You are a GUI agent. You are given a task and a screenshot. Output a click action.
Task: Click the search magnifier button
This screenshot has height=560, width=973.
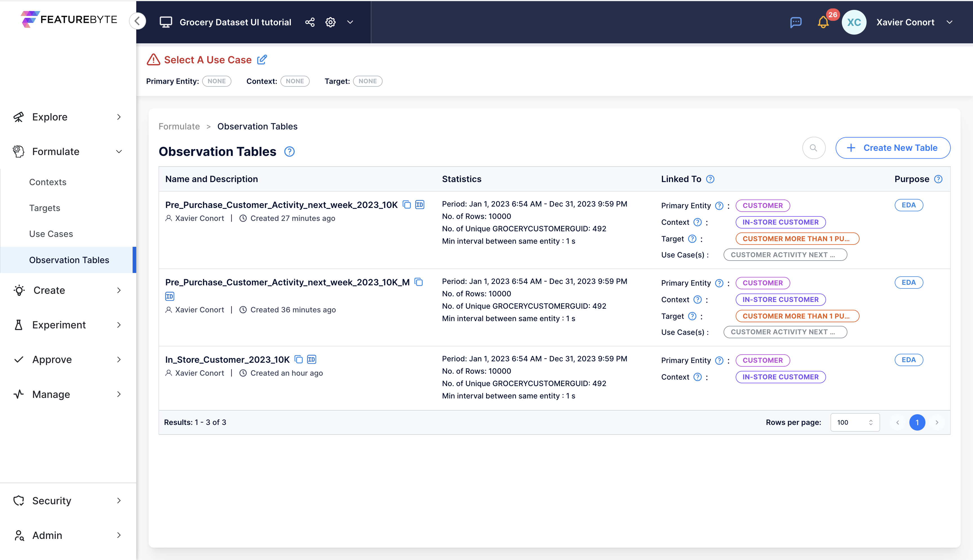(x=814, y=148)
